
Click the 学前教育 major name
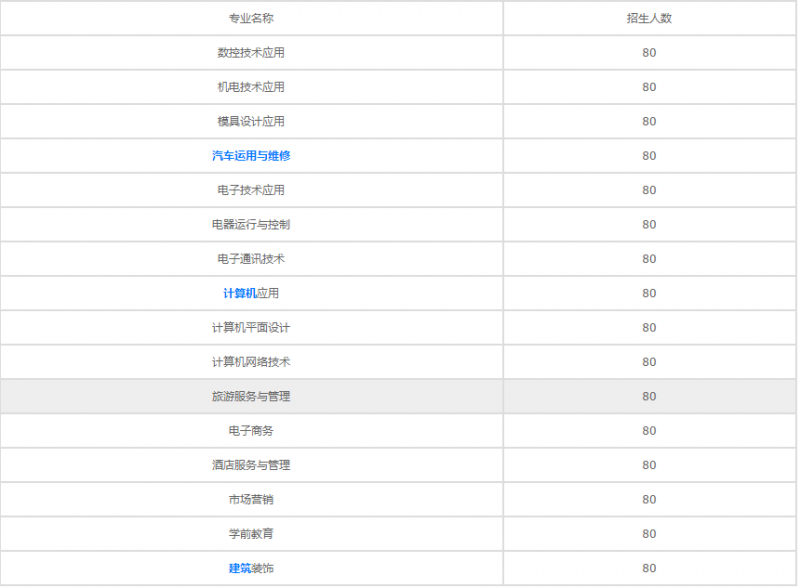(251, 534)
